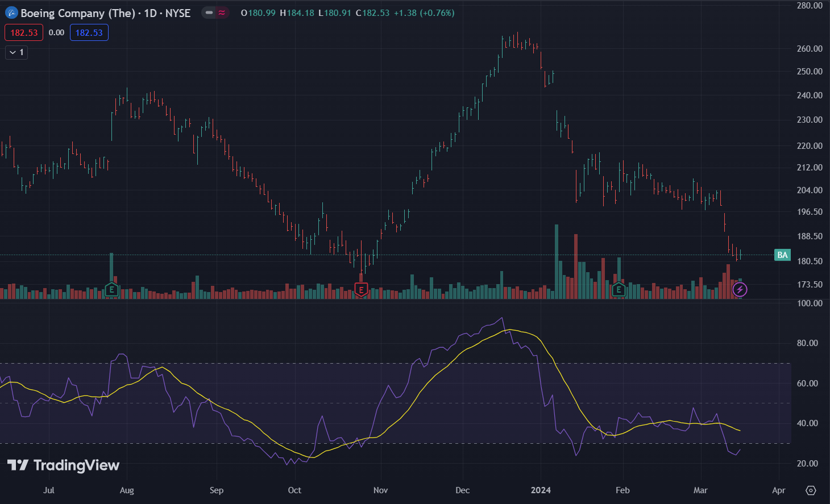Click the 240.00 price axis label
830x504 pixels.
[x=810, y=95]
